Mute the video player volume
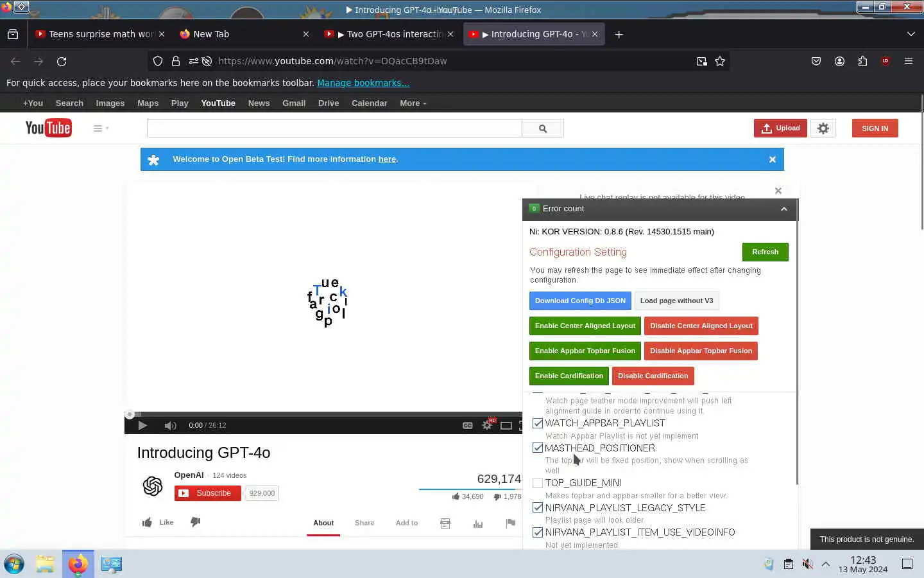 coord(170,425)
